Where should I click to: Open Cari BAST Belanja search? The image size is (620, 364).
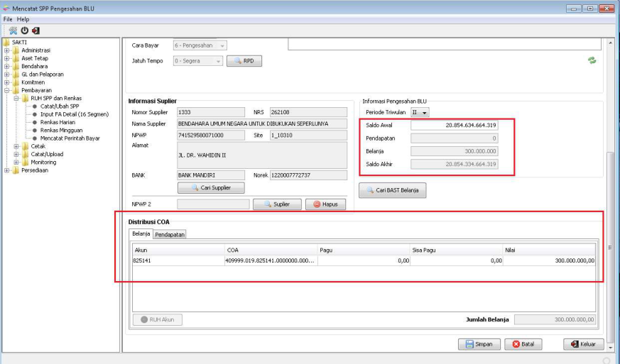(392, 191)
